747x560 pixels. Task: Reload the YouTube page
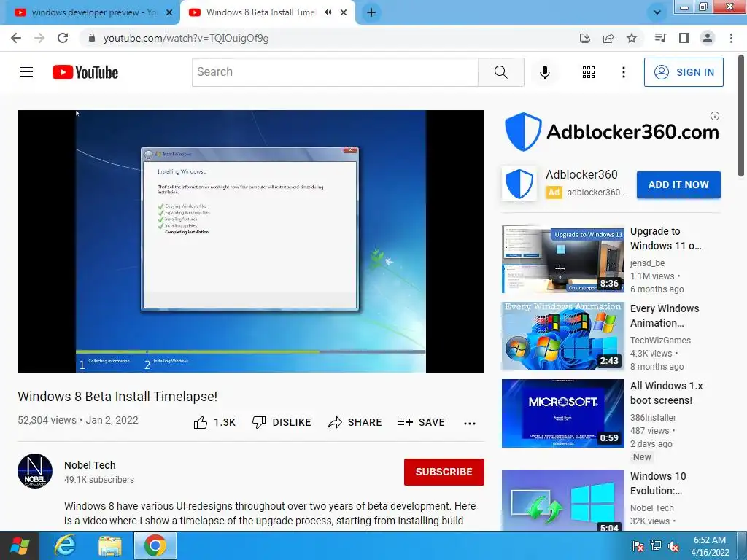[63, 38]
